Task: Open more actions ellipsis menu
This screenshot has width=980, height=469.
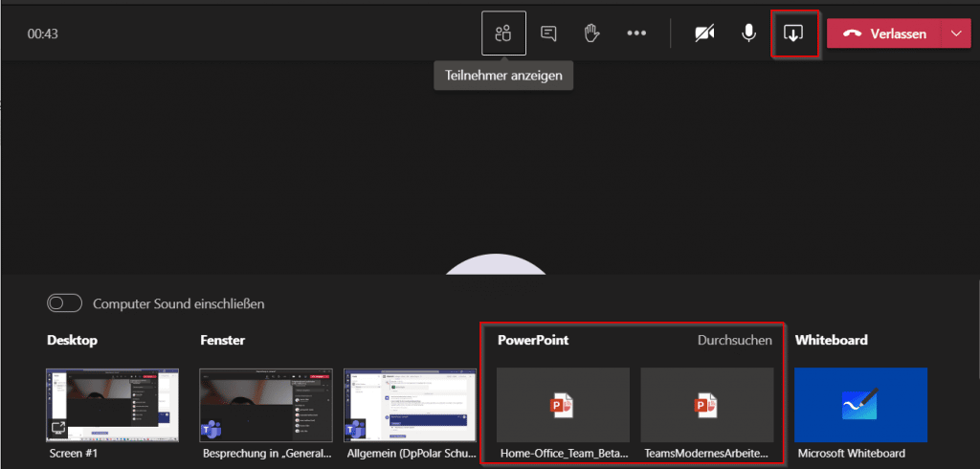Action: click(x=636, y=33)
